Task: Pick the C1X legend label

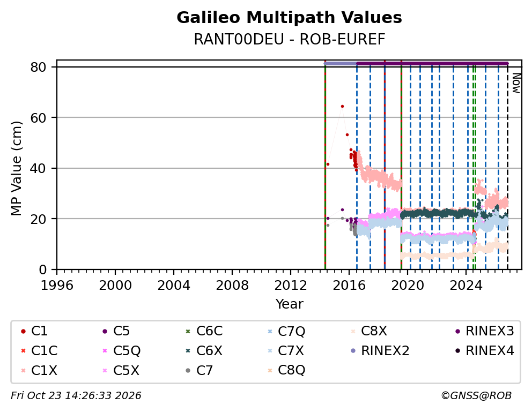Action: point(44,370)
